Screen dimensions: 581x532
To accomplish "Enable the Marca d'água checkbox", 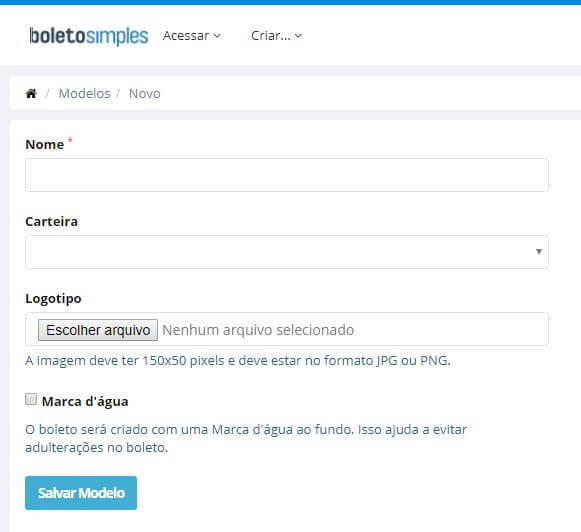I will (x=31, y=399).
